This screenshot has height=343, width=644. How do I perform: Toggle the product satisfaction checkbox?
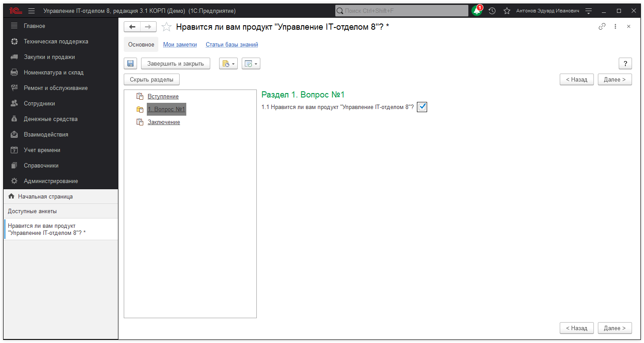[422, 107]
